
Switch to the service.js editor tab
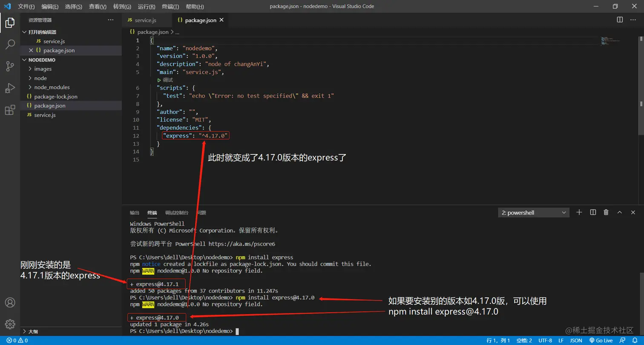click(147, 20)
